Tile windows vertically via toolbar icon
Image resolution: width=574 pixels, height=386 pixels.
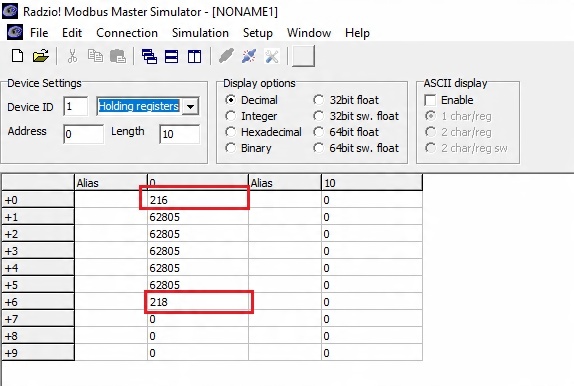(194, 57)
